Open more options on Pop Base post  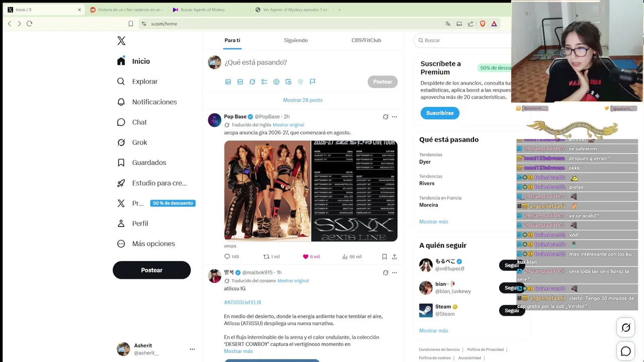click(394, 117)
